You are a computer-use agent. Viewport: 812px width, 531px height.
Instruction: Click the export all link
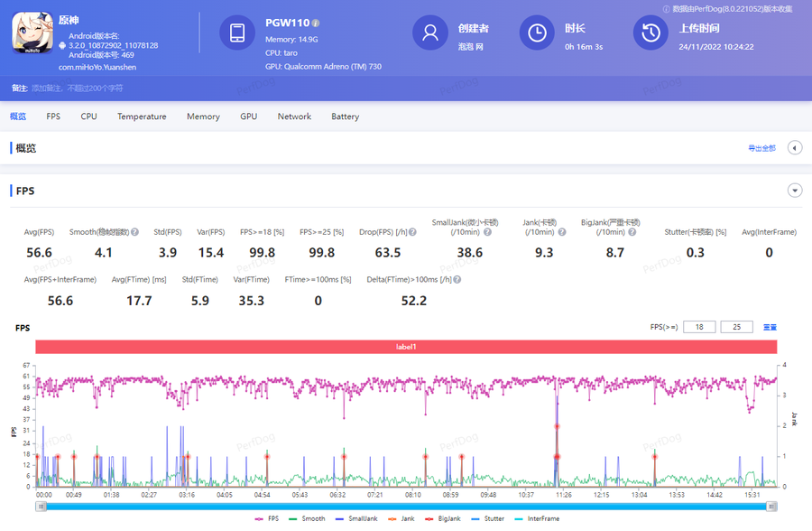761,148
